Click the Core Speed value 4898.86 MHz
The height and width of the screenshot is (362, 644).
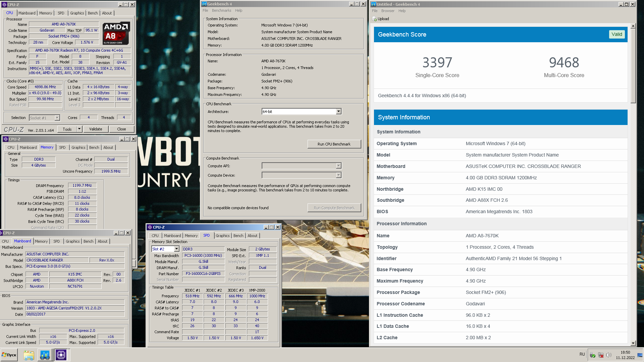pyautogui.click(x=45, y=87)
